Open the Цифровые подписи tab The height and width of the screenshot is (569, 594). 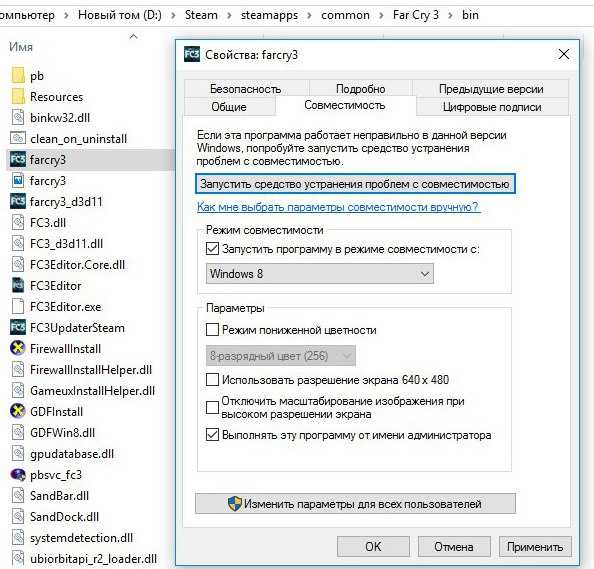point(492,106)
